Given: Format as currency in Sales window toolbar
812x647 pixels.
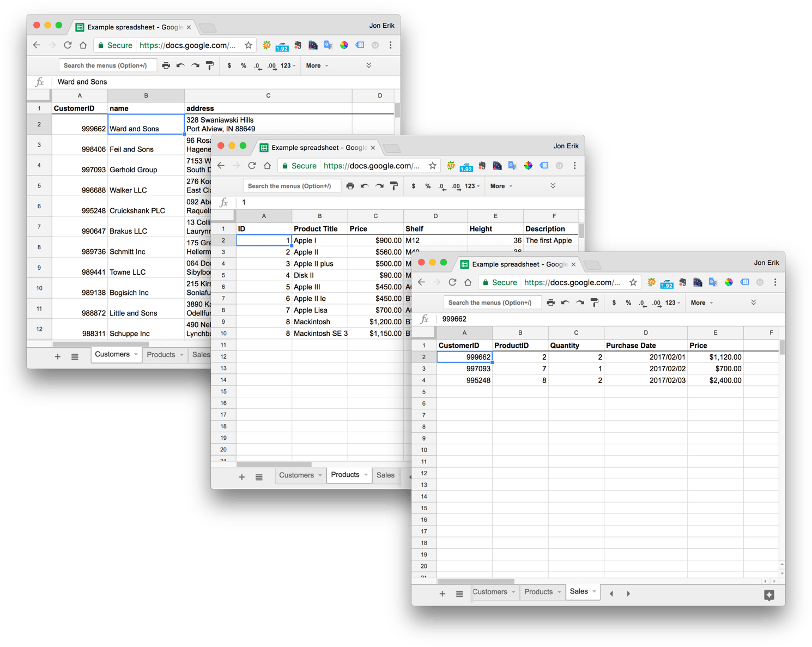Looking at the screenshot, I should [614, 303].
